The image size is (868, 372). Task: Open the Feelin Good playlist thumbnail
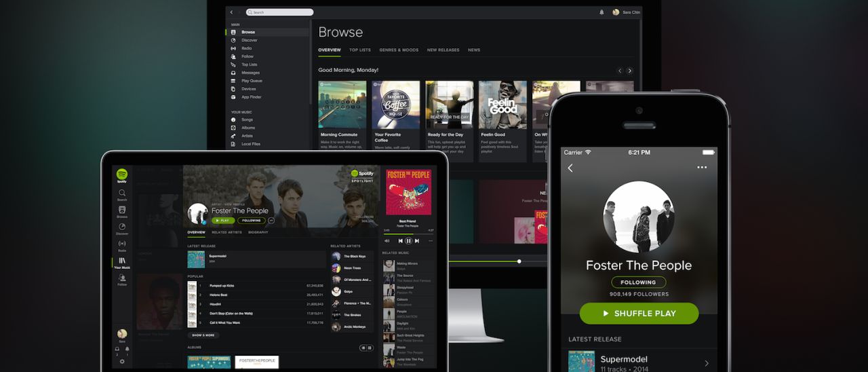click(x=502, y=105)
